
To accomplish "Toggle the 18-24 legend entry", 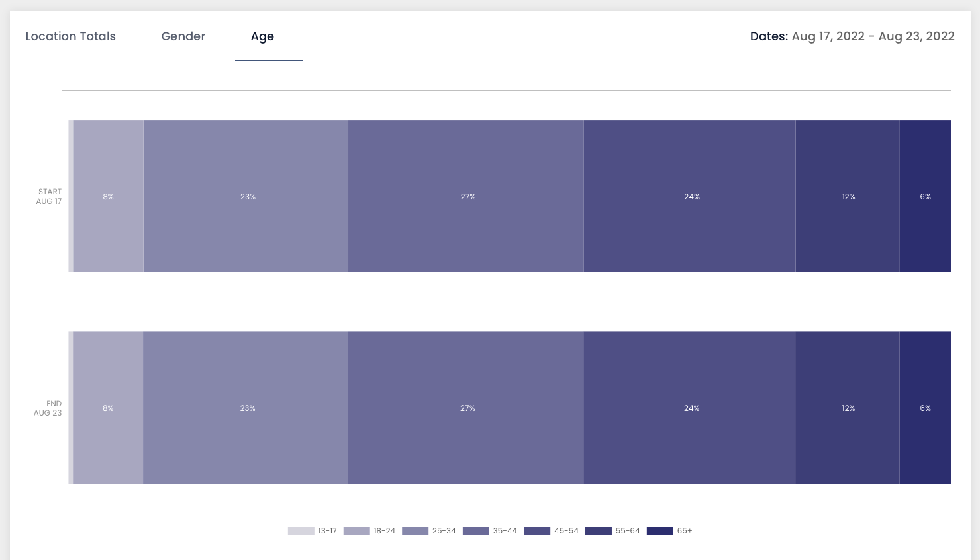I will [x=369, y=531].
